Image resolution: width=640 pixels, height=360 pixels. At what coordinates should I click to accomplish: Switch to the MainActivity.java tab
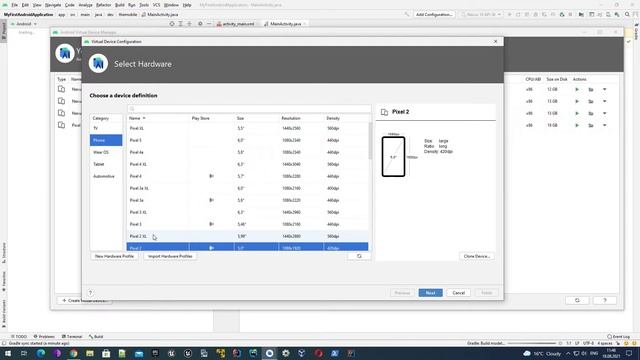[x=285, y=24]
